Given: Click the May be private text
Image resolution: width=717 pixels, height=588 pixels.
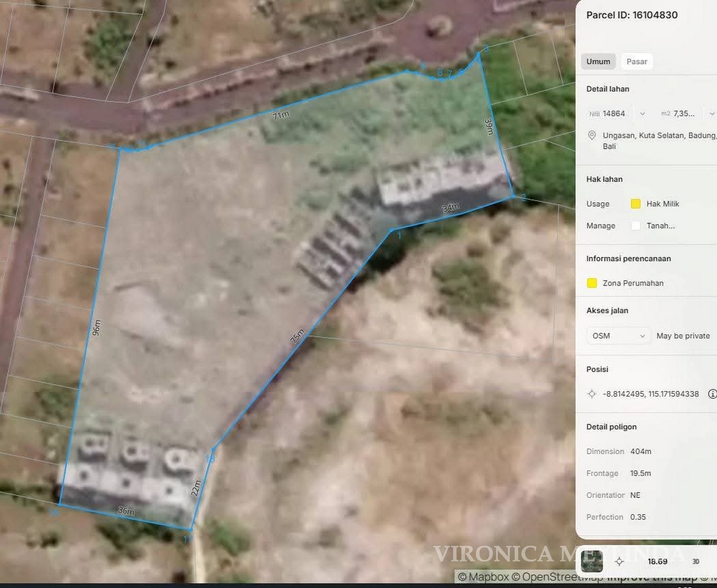Looking at the screenshot, I should (683, 336).
